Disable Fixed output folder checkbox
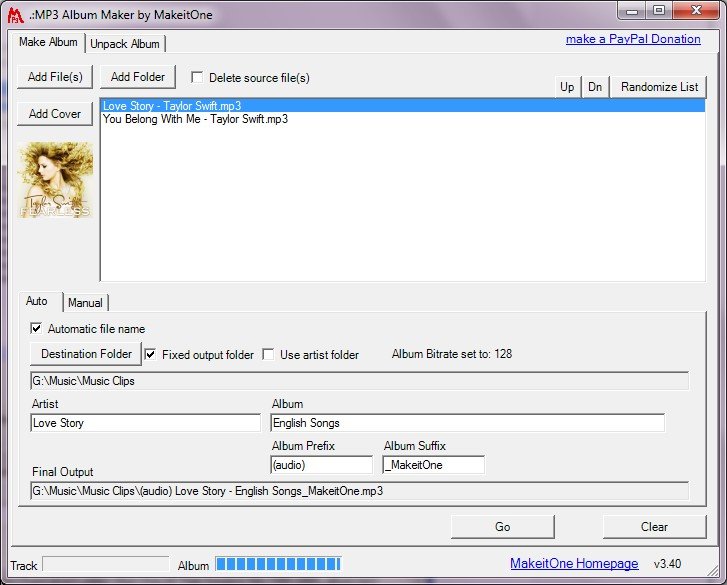 pos(151,354)
